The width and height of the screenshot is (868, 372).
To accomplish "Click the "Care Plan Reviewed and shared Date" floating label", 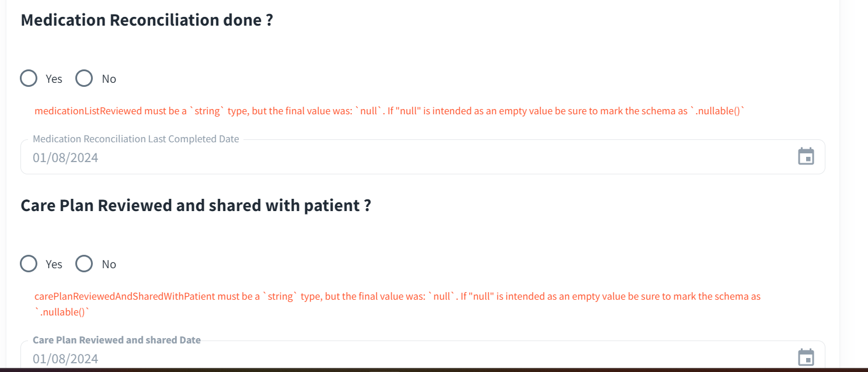I will point(117,340).
